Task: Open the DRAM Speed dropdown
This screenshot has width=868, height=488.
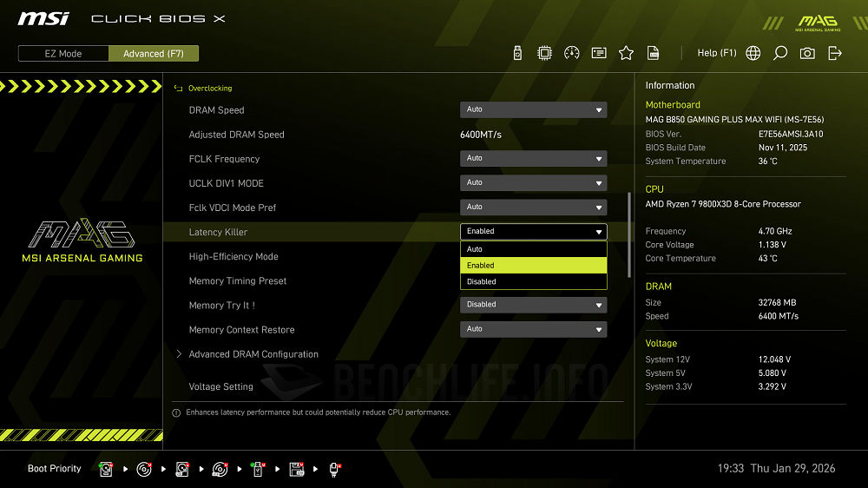Action: pyautogui.click(x=534, y=109)
